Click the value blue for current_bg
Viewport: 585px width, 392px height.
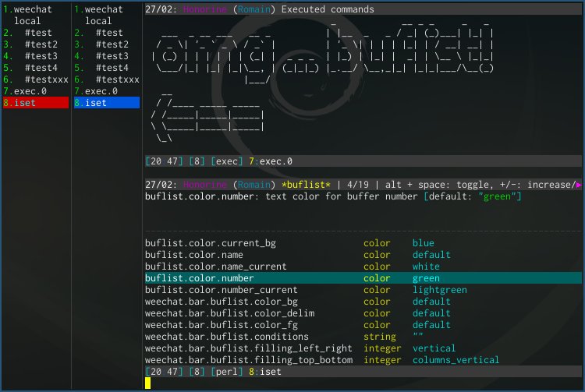pos(423,243)
